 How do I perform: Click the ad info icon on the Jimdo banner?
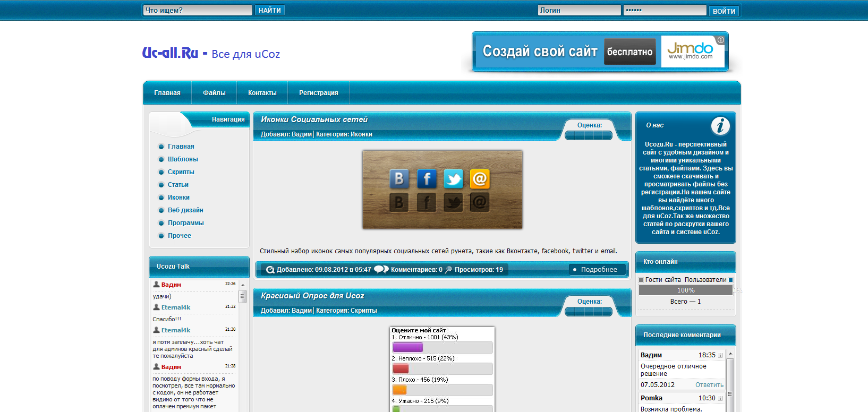[x=721, y=40]
